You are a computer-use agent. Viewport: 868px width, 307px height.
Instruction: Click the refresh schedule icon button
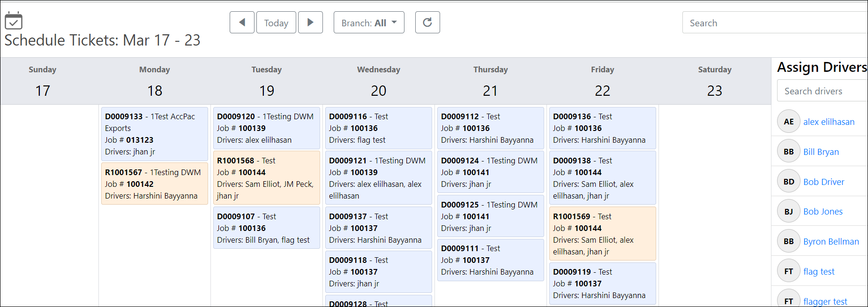427,23
